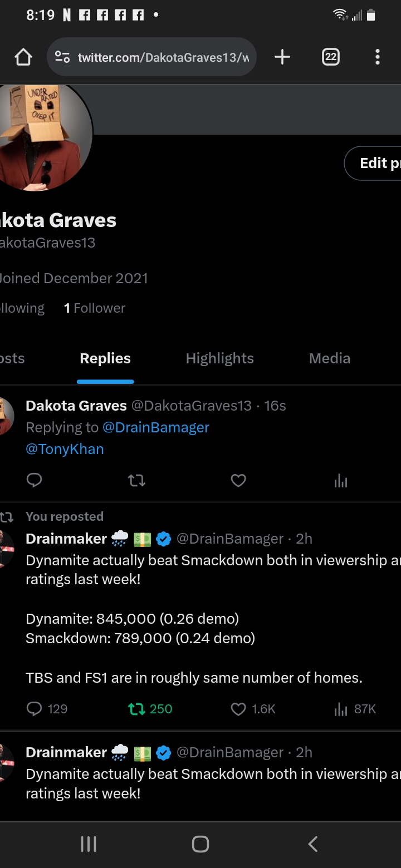Open the tab switcher showing 22 tabs
This screenshot has width=401, height=868.
point(331,57)
